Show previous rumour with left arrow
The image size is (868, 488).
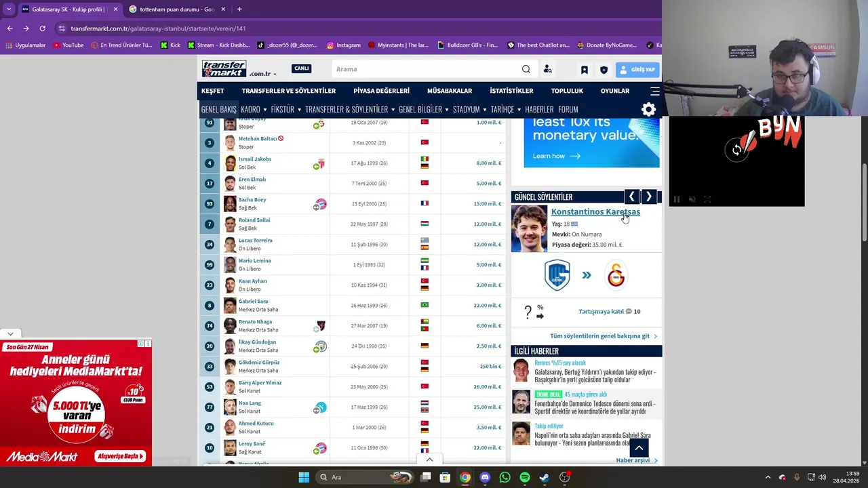(631, 197)
